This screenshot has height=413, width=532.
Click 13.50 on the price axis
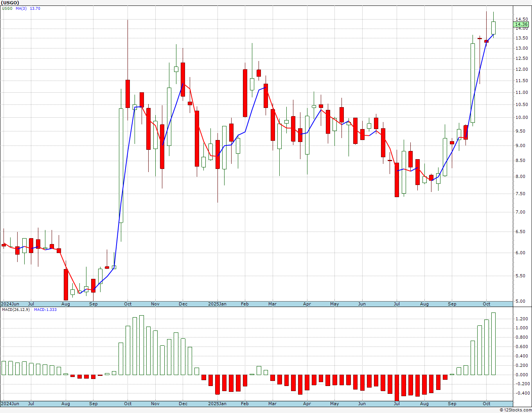[x=521, y=38]
